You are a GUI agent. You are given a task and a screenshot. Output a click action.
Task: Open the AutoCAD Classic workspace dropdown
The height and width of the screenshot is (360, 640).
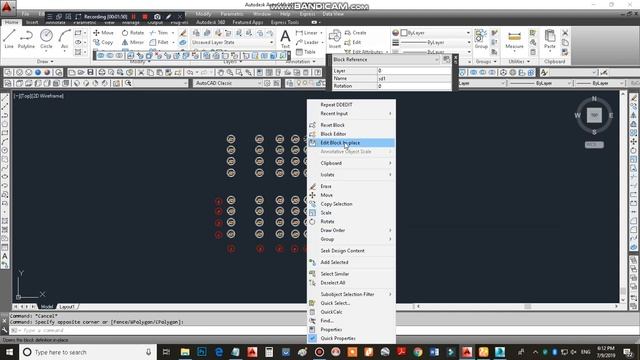[x=227, y=83]
